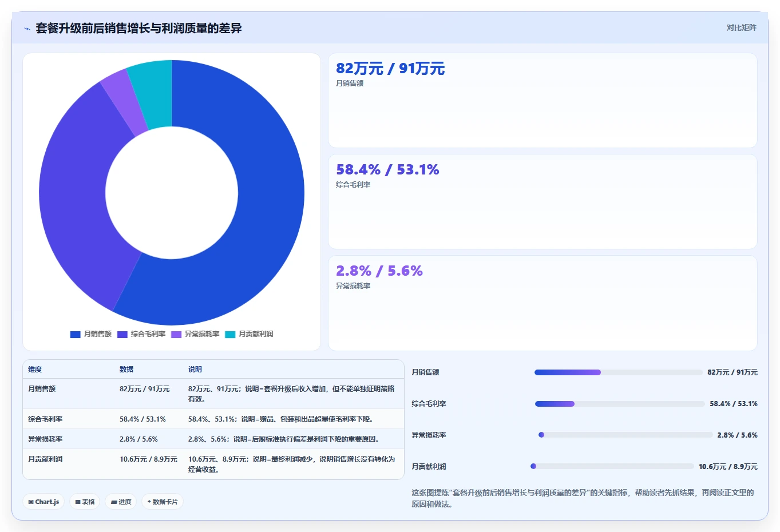The image size is (780, 532).
Task: Click table value 82万元 / 91万元
Action: (x=145, y=389)
